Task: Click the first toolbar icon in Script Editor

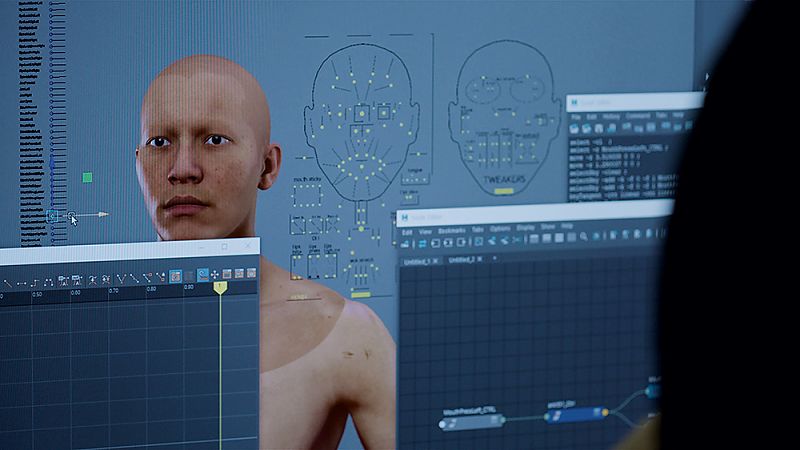Action: pos(574,128)
